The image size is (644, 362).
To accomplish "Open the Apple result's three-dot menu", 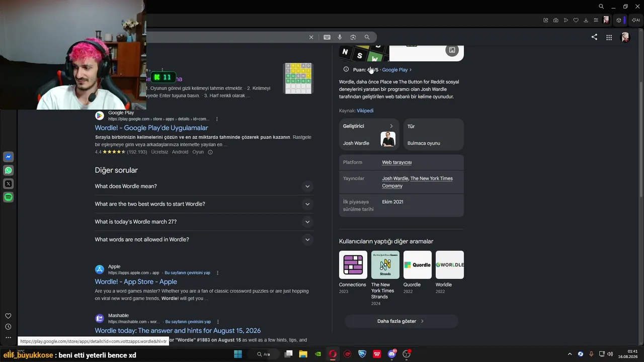I will 217,273.
